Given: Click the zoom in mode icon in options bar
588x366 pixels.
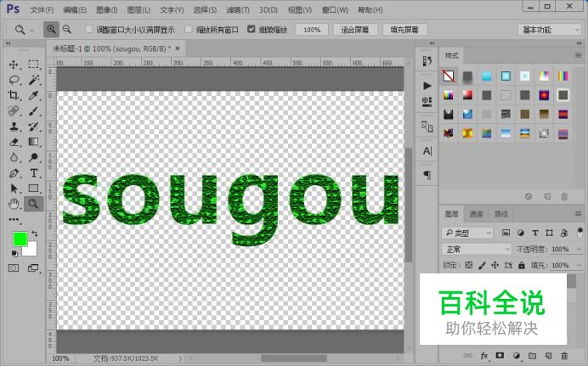Looking at the screenshot, I should coord(51,29).
